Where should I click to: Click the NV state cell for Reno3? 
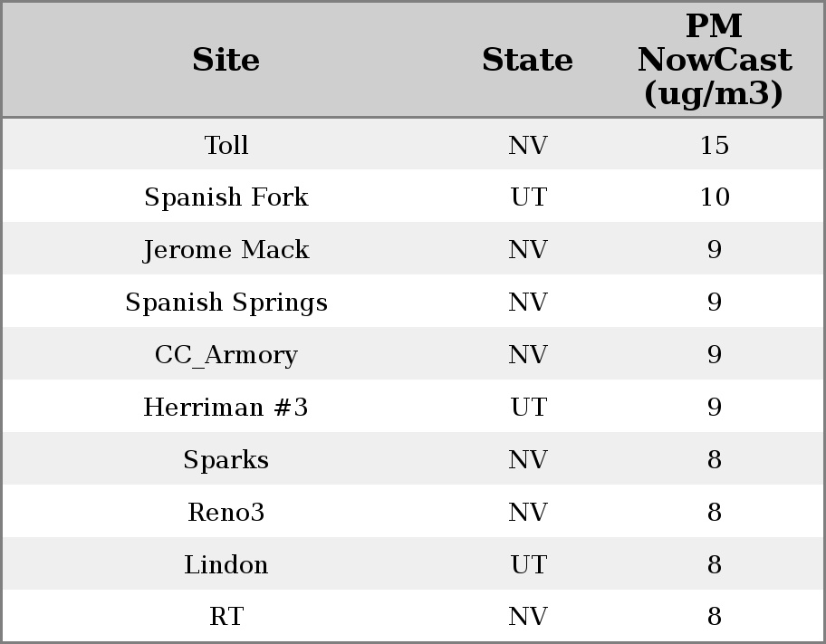(x=528, y=513)
